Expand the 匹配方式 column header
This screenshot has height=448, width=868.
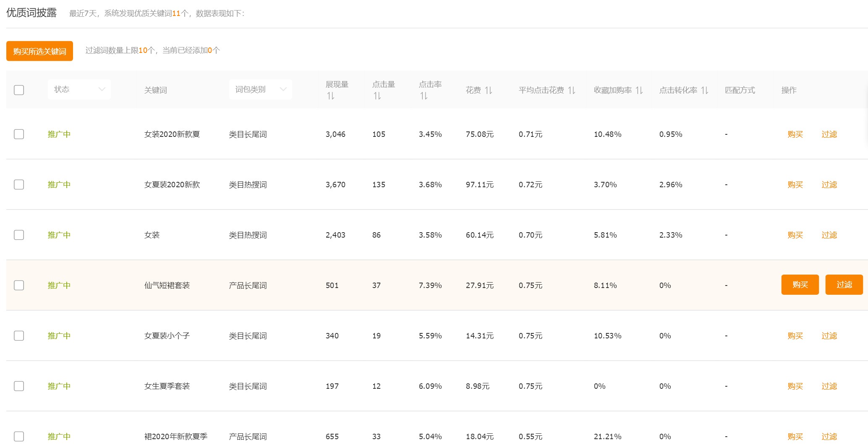(x=740, y=89)
